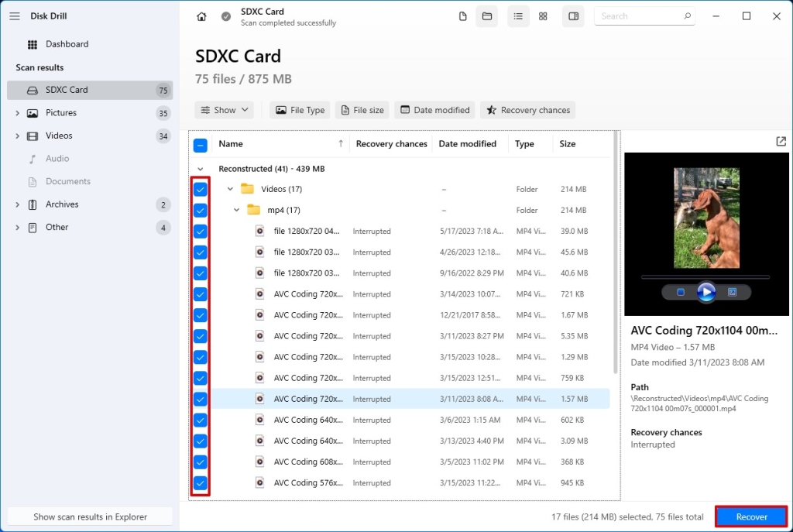This screenshot has width=793, height=532.
Task: Click Show scan results in Explorer
Action: click(89, 516)
